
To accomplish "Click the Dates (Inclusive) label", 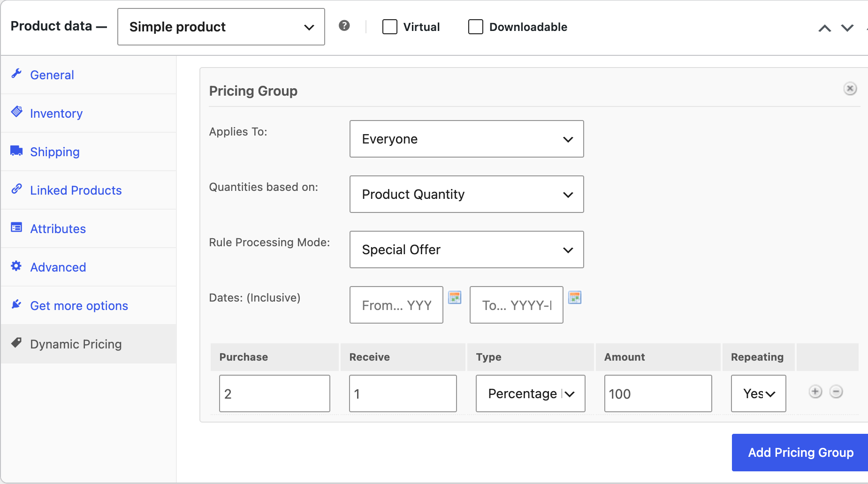I will click(x=255, y=298).
